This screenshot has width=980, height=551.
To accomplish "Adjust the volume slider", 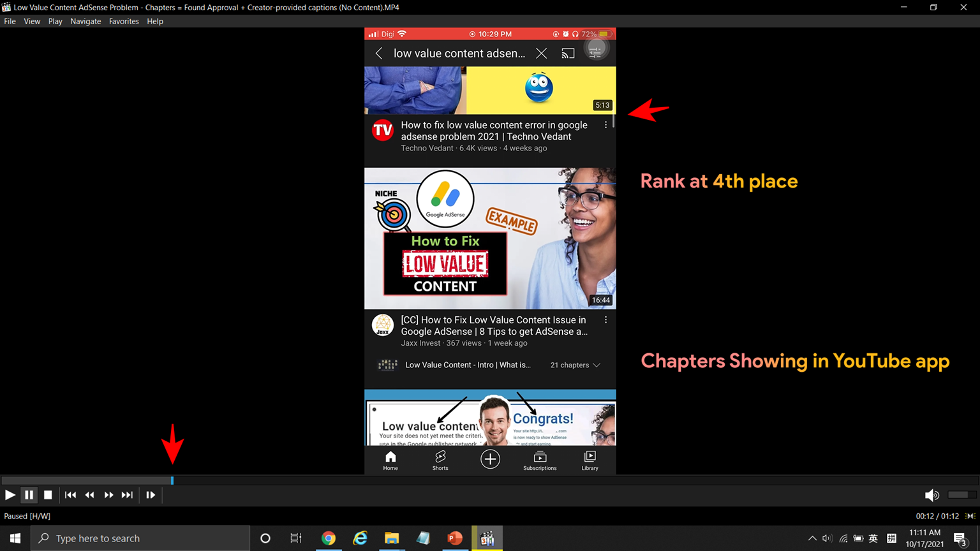I will pyautogui.click(x=962, y=495).
